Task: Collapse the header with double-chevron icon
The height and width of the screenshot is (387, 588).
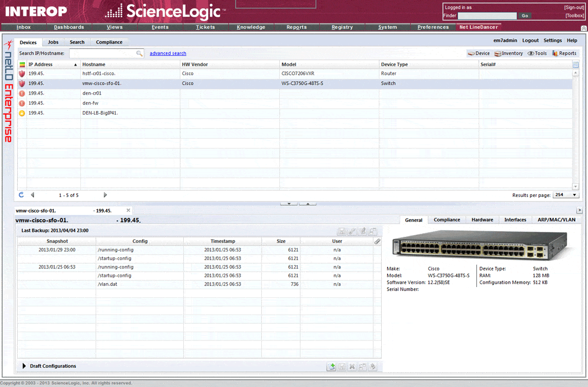Action: point(583,28)
